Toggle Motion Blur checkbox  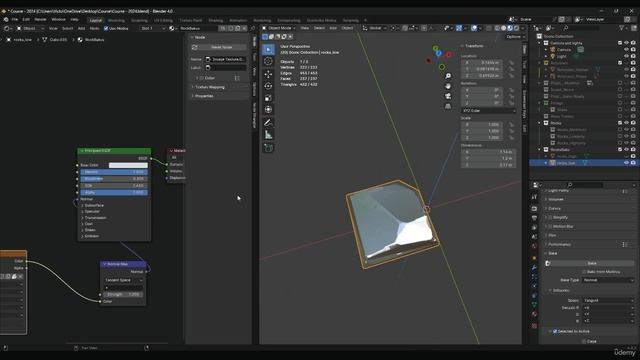pyautogui.click(x=550, y=227)
